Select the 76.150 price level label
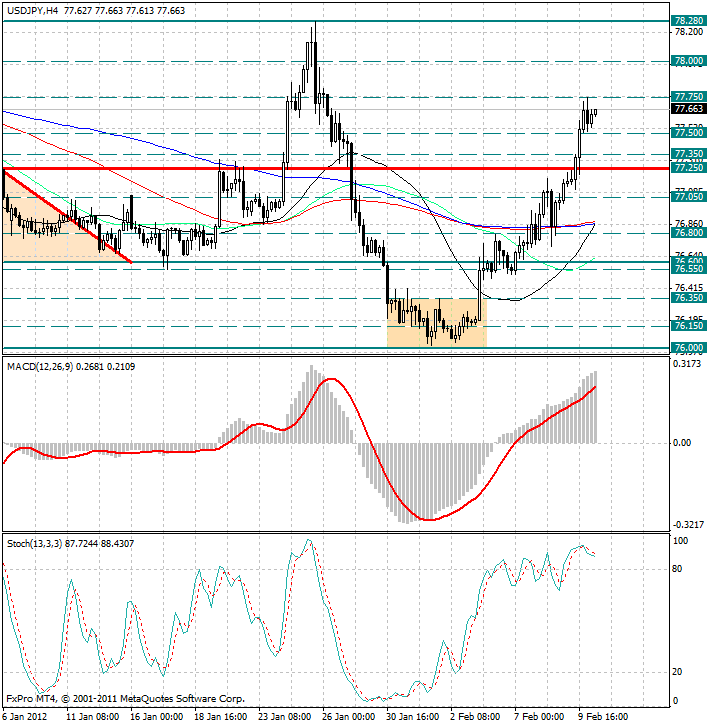The image size is (707, 724). (689, 326)
